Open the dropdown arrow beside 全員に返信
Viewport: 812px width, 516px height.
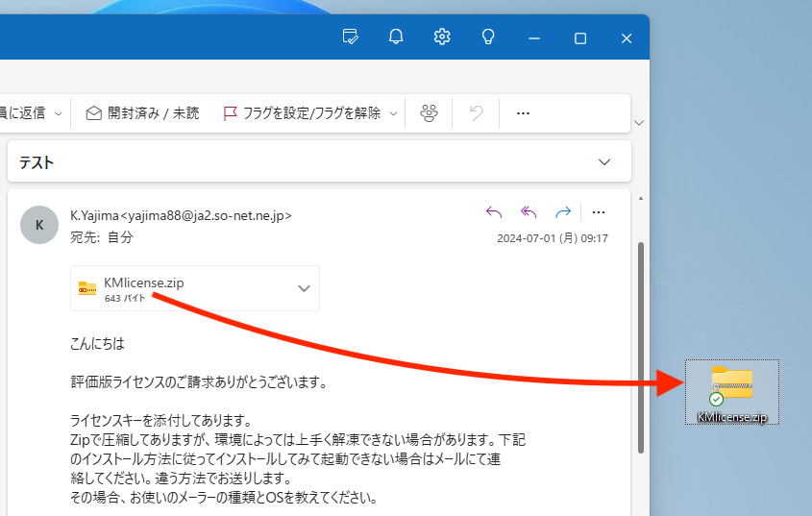pyautogui.click(x=59, y=113)
